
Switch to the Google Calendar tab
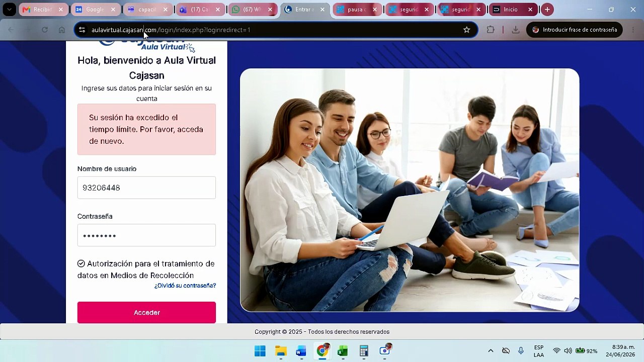click(x=91, y=10)
